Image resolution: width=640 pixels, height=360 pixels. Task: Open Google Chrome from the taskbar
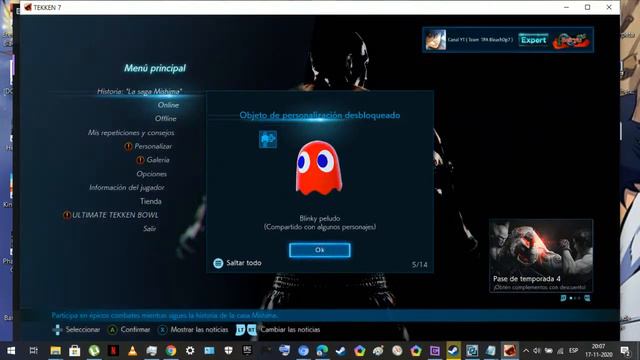click(171, 351)
